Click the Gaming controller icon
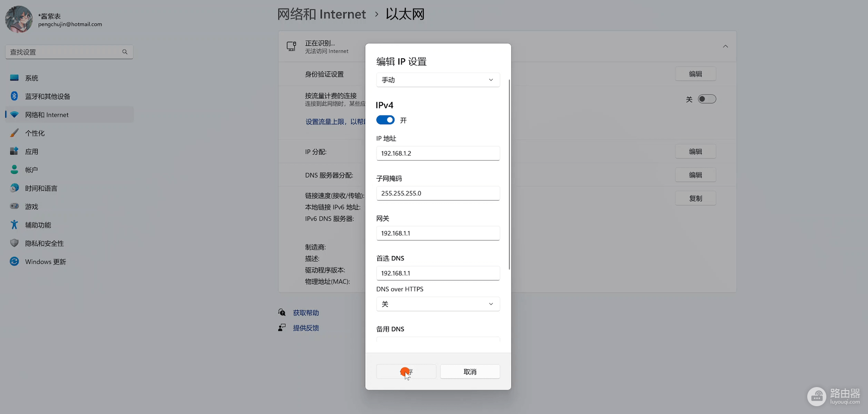868x414 pixels. 14,206
